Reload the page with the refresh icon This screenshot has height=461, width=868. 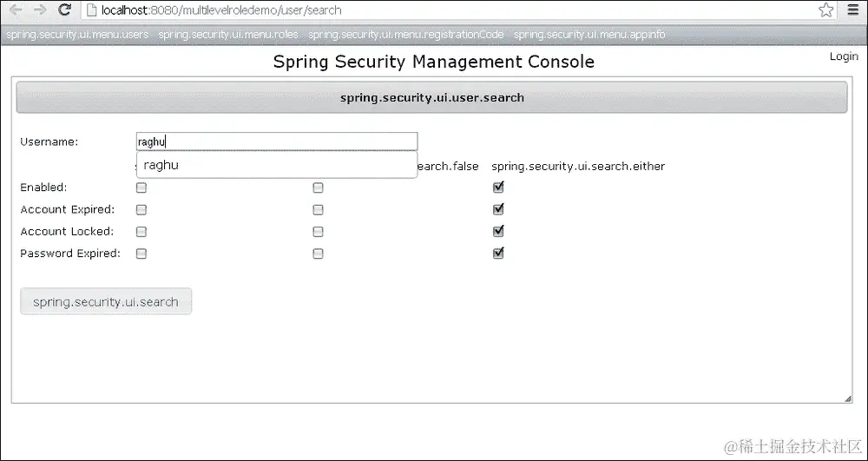point(65,10)
